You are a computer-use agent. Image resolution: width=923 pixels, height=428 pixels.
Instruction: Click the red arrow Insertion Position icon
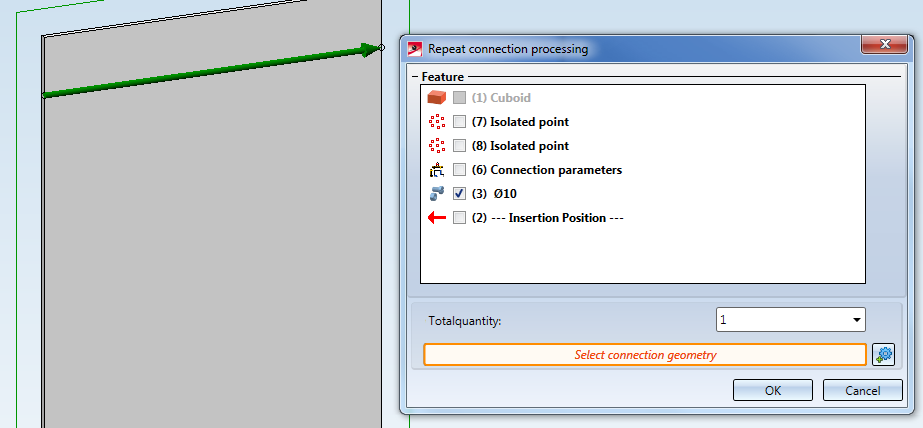pyautogui.click(x=437, y=218)
